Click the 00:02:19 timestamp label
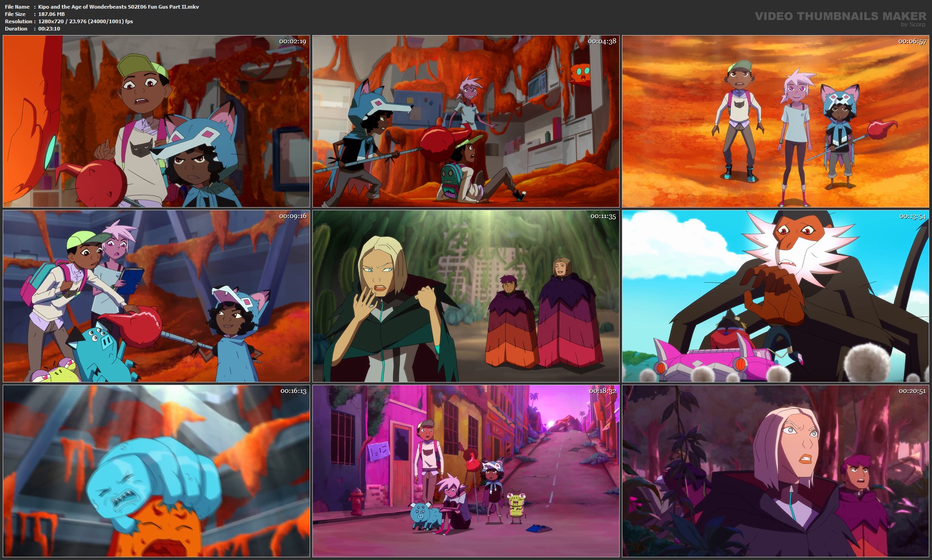This screenshot has height=560, width=932. coord(292,41)
